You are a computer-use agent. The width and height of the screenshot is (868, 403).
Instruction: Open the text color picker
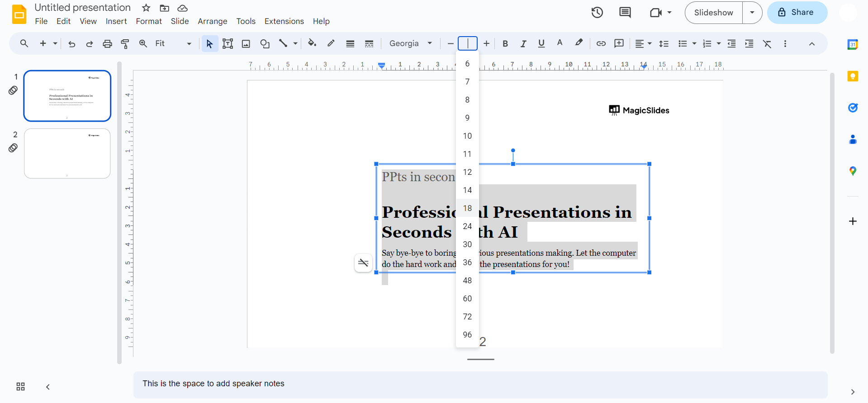click(x=560, y=44)
